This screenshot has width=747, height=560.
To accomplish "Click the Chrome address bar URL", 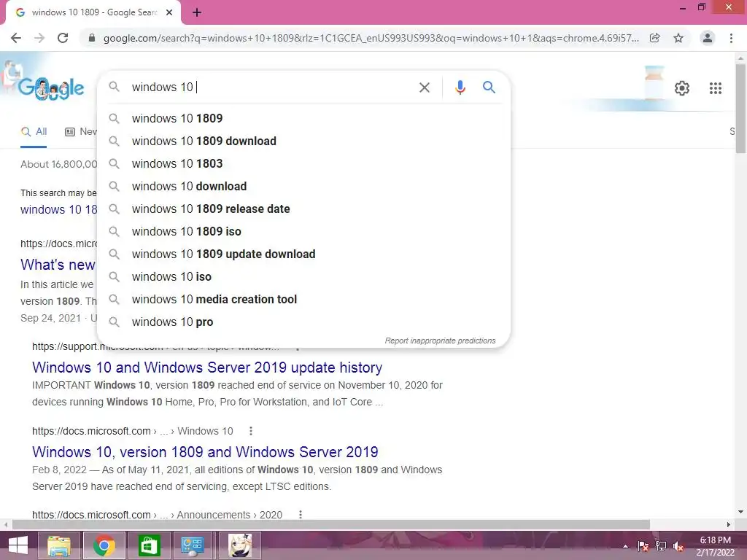I will coord(371,38).
